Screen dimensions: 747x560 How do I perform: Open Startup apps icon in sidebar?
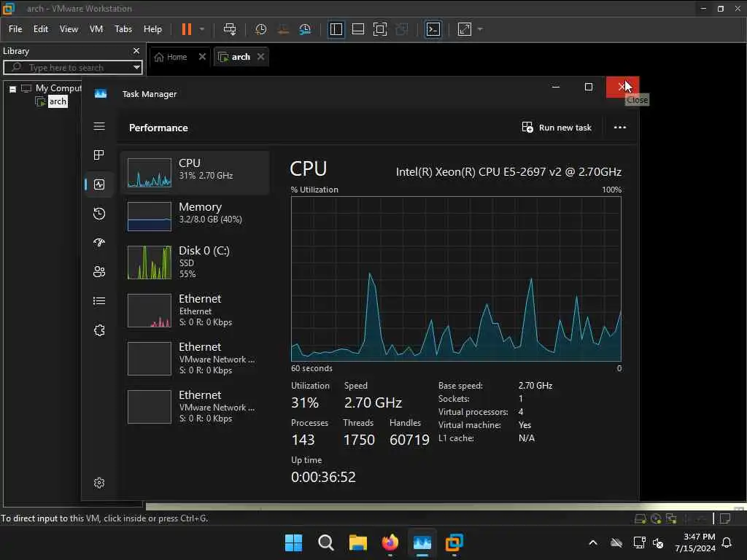tap(99, 242)
